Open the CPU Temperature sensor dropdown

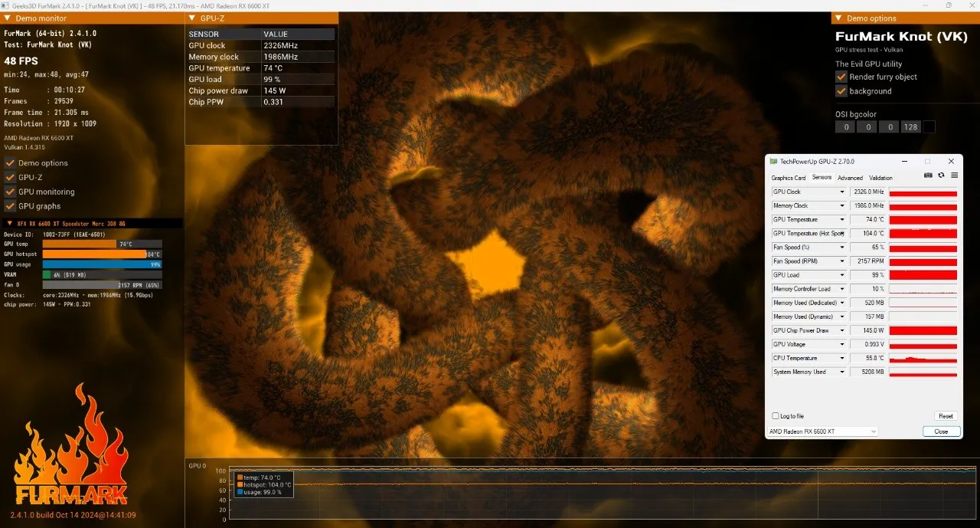click(842, 358)
